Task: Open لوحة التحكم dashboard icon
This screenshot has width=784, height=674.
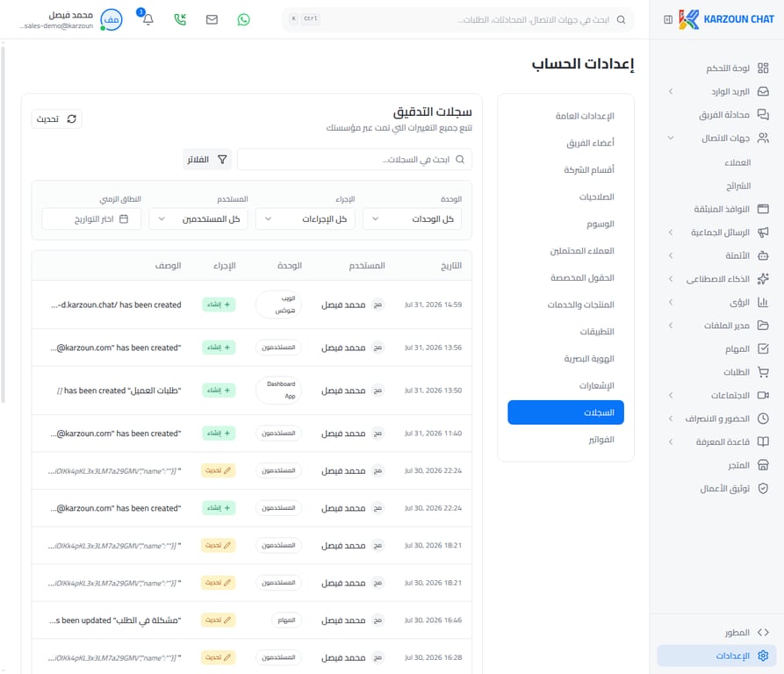Action: [x=763, y=68]
